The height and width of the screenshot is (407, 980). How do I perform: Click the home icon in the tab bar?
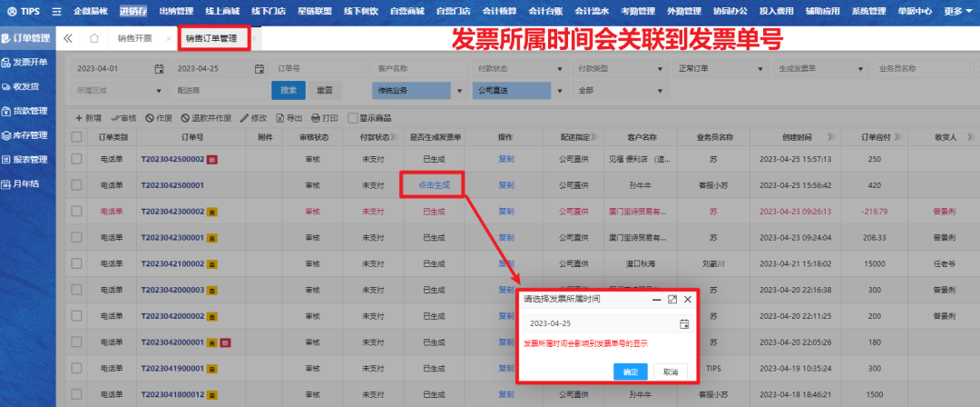(x=93, y=38)
